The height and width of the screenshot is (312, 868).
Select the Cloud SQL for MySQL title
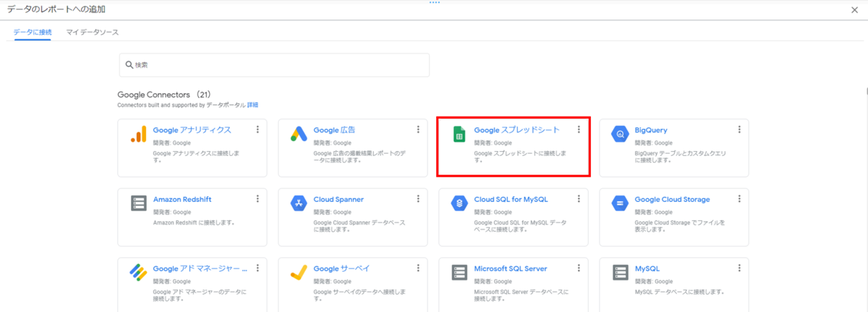(511, 199)
